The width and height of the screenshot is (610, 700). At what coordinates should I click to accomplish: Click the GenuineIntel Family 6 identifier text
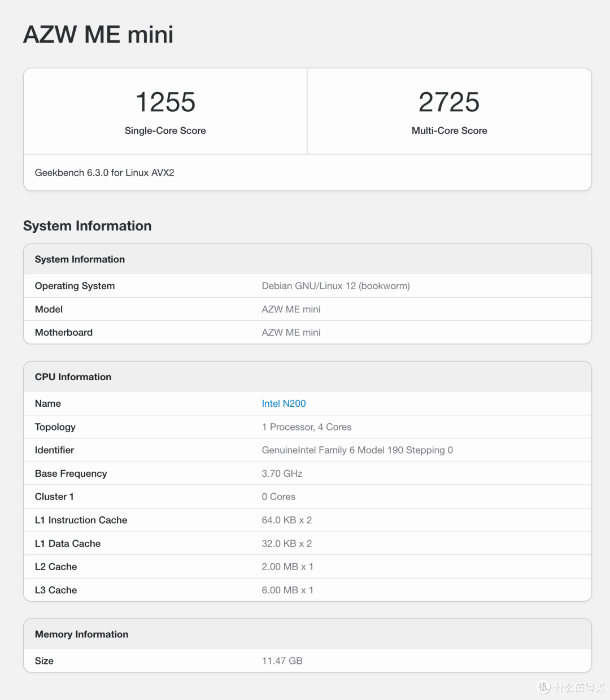point(357,450)
